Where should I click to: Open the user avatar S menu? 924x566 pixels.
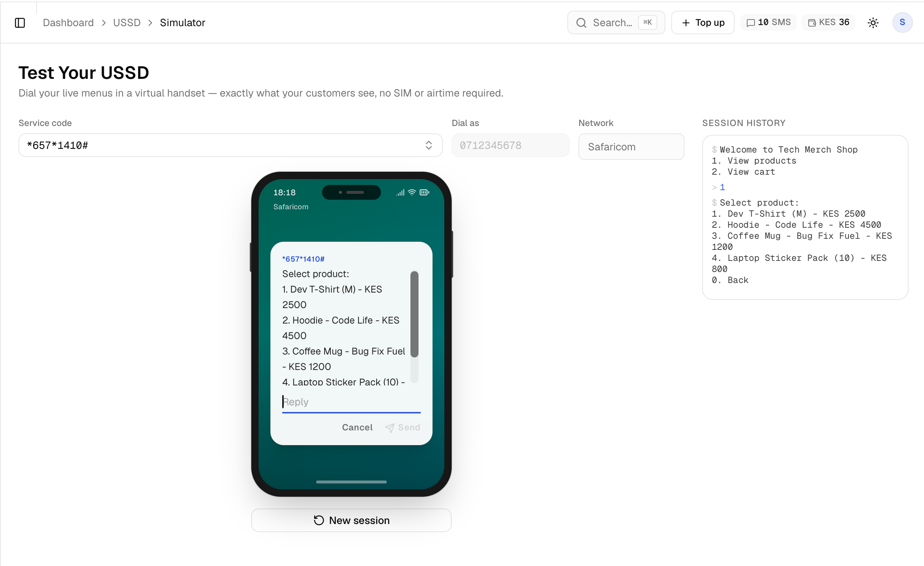902,22
